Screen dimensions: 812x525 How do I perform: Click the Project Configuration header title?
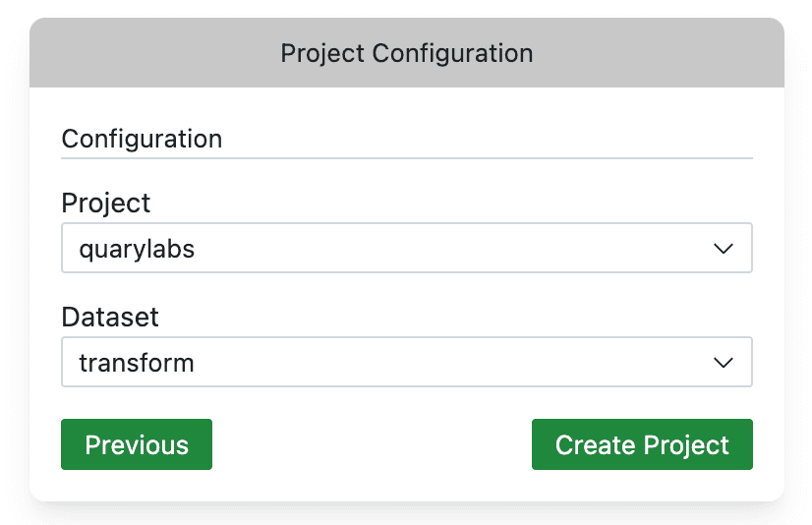click(406, 53)
